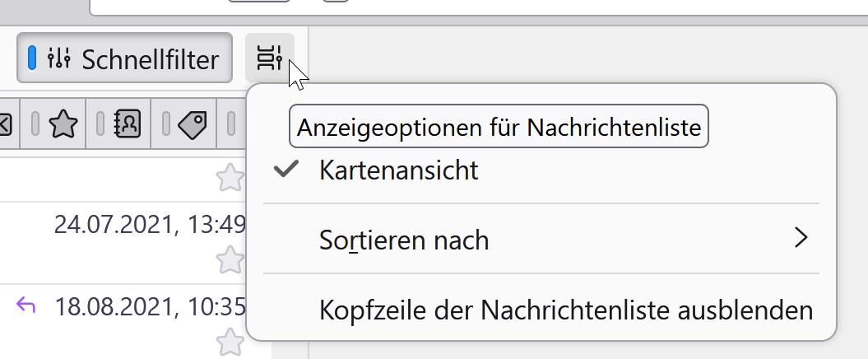Screen dimensions: 868x359
Task: Click the purple replied arrow icon
Action: [26, 306]
